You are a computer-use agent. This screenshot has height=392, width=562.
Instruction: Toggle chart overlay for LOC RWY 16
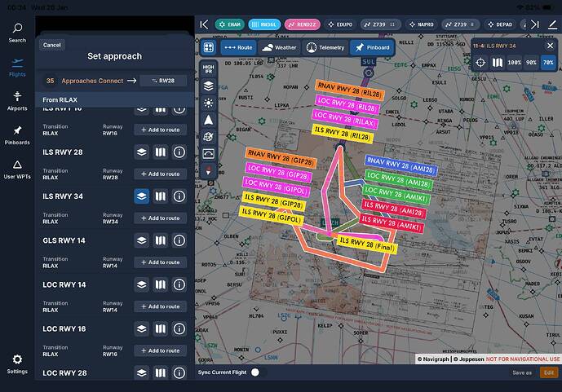(142, 328)
